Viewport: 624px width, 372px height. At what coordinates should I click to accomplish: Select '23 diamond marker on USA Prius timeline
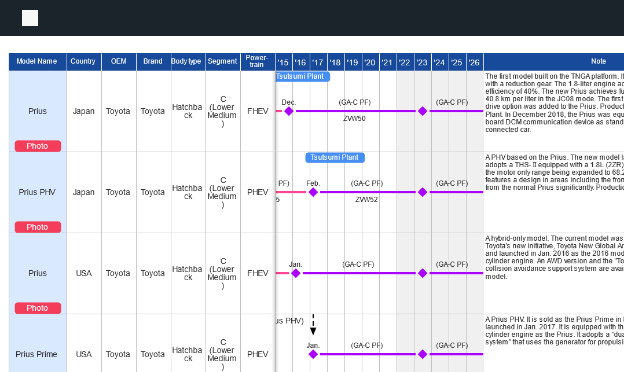[x=423, y=273]
